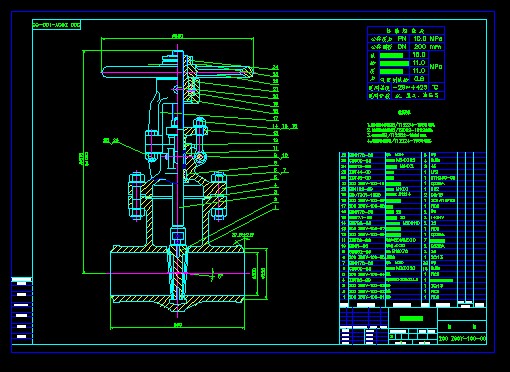Viewport: 510px width, 372px height.
Task: Click the wedge gate disc in the valve body
Action: [177, 274]
